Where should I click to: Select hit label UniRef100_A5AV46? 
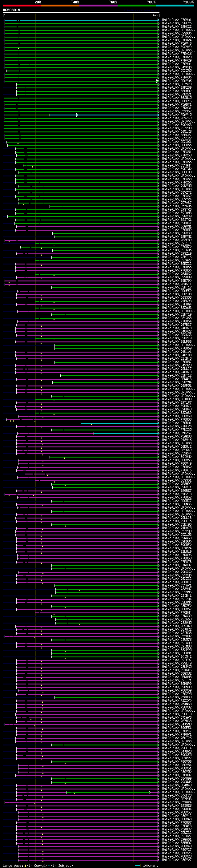click(176, 44)
